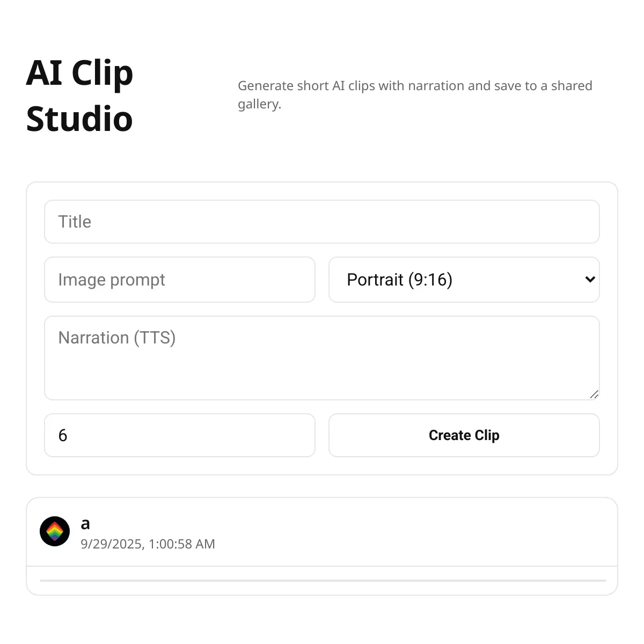Image resolution: width=644 pixels, height=644 pixels.
Task: Click the gray progress bar under clip a
Action: coord(323,581)
